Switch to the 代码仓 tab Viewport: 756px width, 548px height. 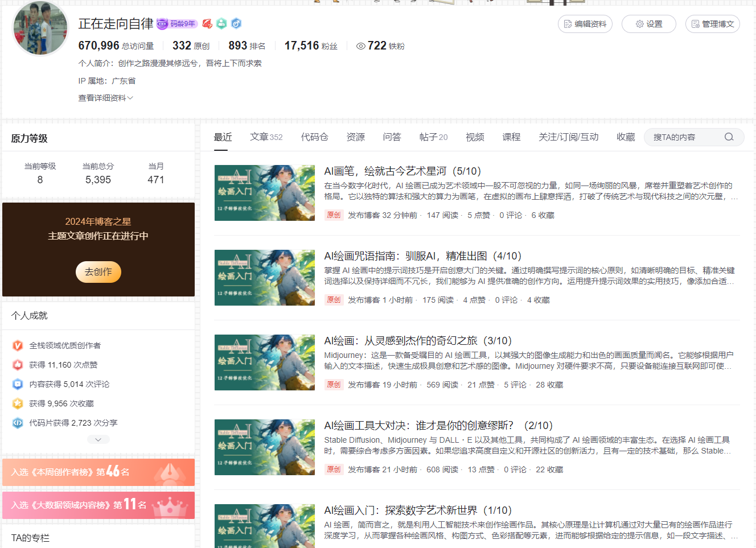314,137
